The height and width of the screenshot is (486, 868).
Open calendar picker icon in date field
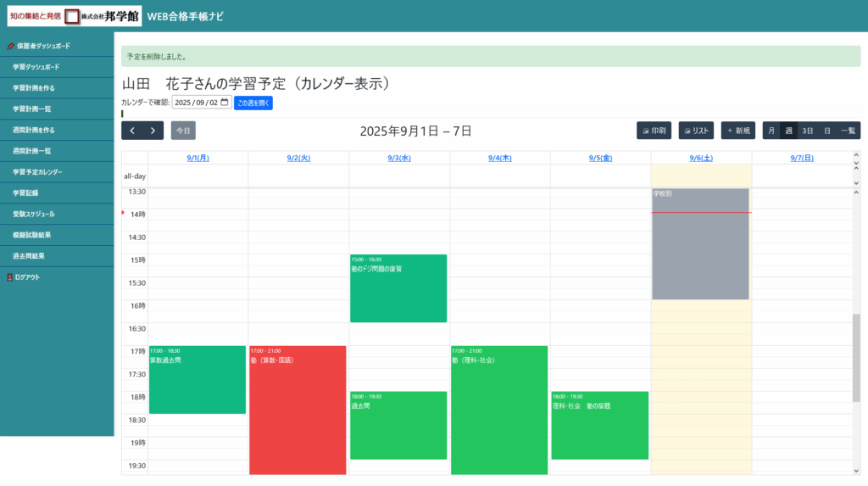225,103
